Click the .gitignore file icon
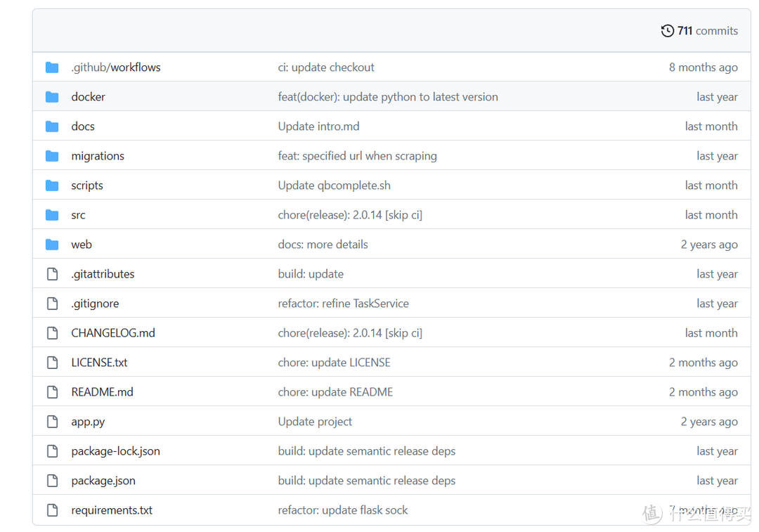The height and width of the screenshot is (532, 759). [x=52, y=304]
